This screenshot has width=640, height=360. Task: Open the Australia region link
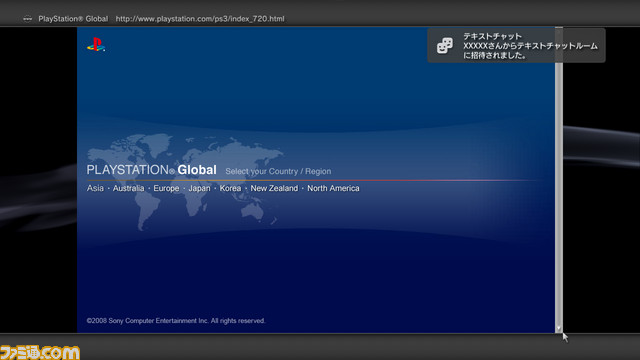[129, 188]
